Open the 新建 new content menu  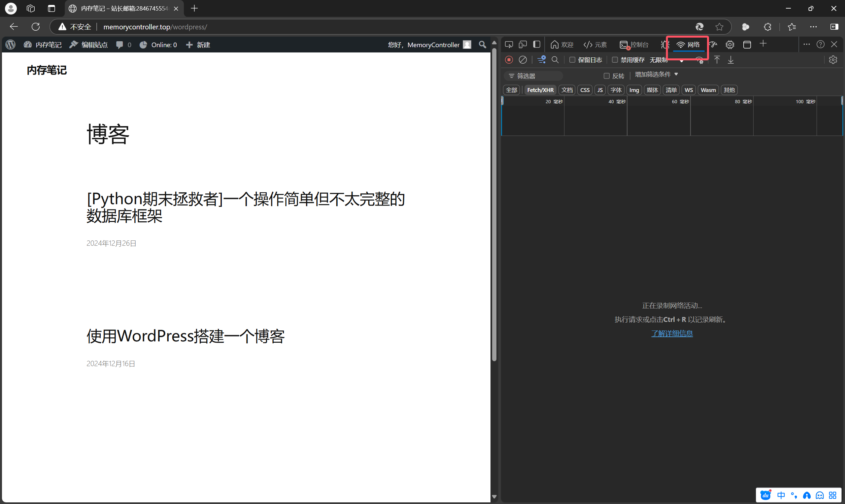[198, 45]
